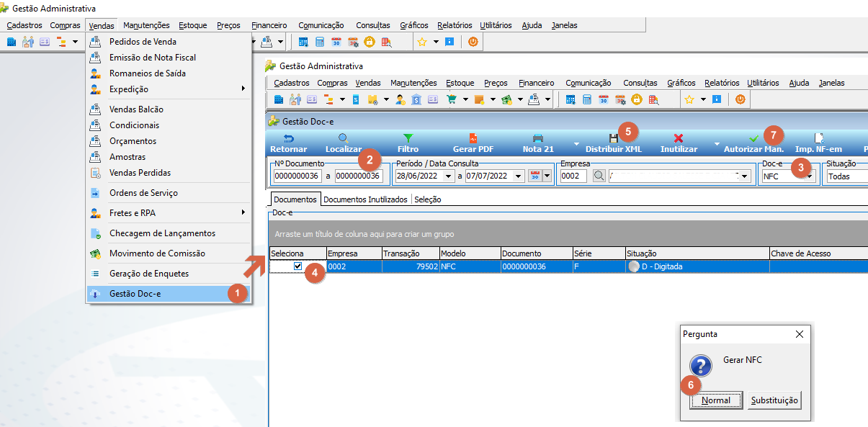
Task: Click the Distribuir XML floppy icon
Action: [x=613, y=138]
